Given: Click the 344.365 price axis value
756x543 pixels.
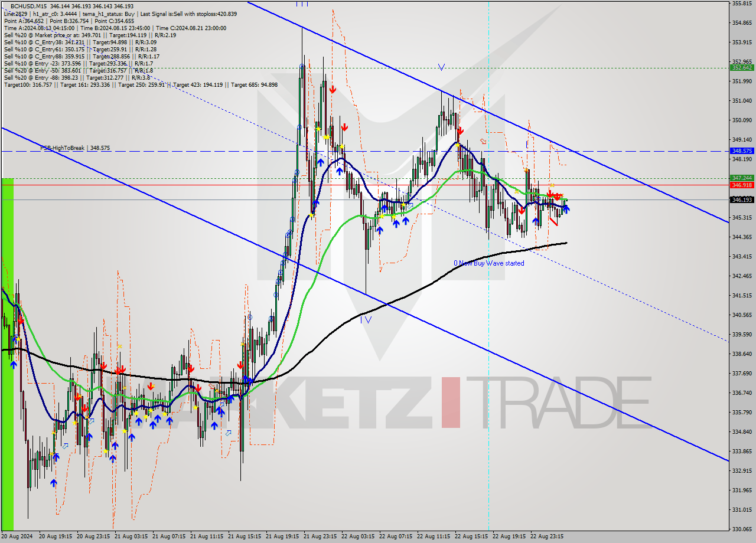Looking at the screenshot, I should (x=742, y=237).
